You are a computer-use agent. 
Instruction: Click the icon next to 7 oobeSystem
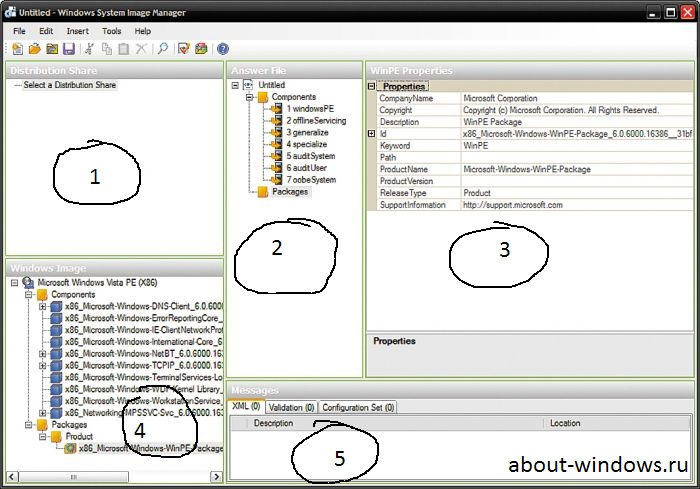[x=276, y=180]
